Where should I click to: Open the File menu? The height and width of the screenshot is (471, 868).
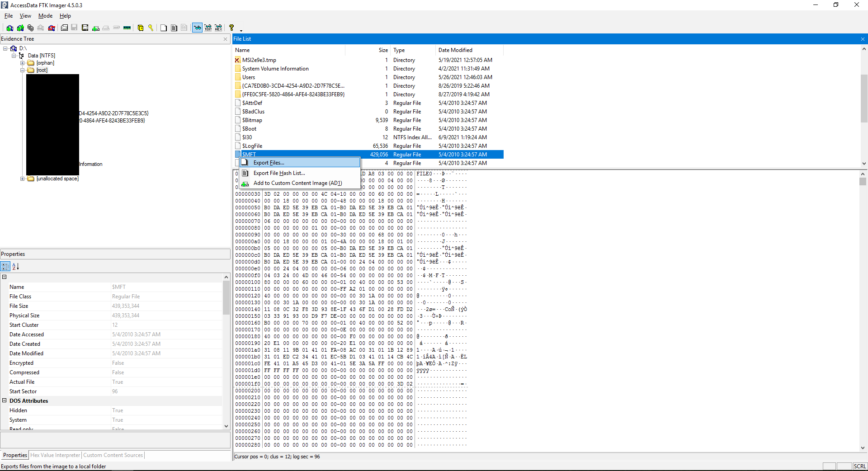(x=9, y=16)
